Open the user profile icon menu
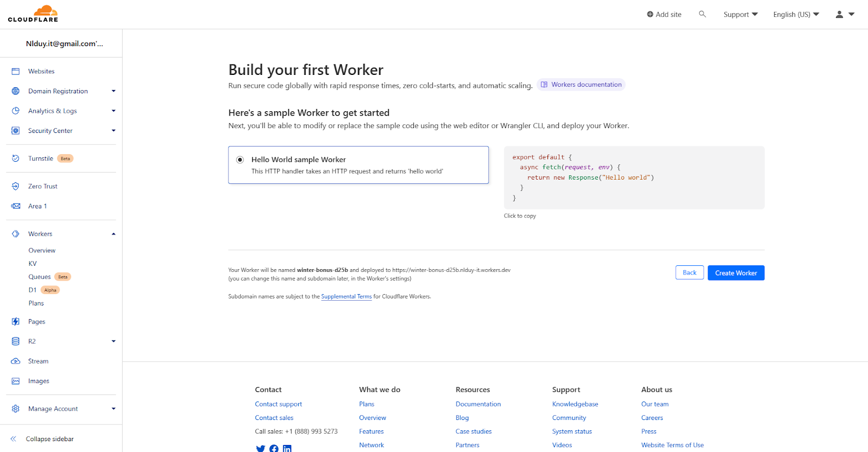 (x=845, y=15)
